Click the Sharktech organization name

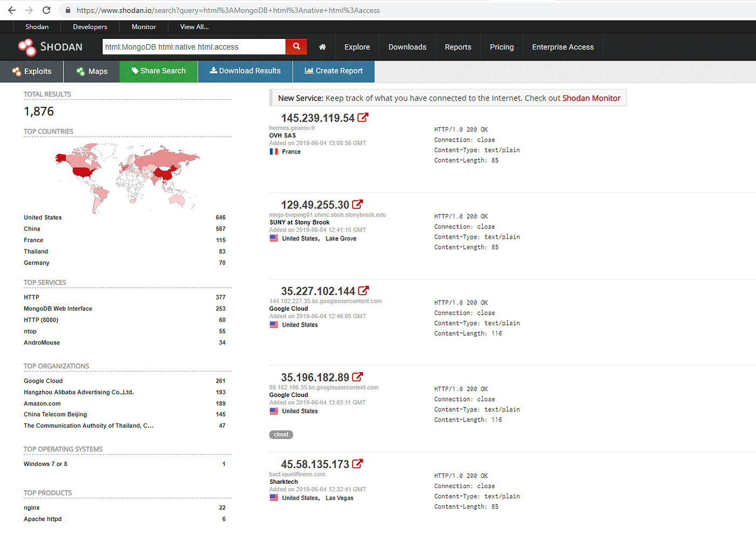tap(283, 482)
